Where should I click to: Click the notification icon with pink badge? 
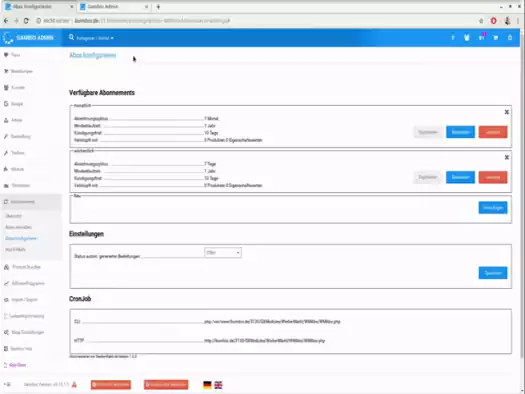click(482, 37)
